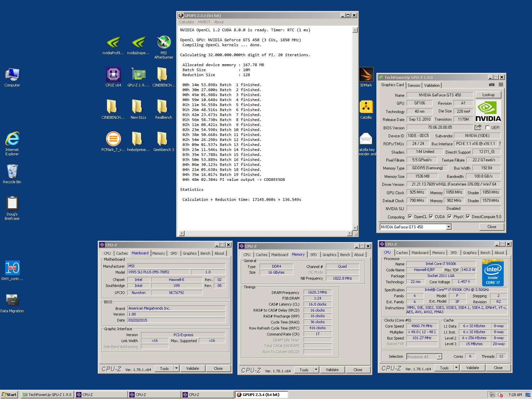Viewport: 532px width, 399px height.
Task: Click Validate in Mainboard CPU-Z window
Action: tap(193, 368)
